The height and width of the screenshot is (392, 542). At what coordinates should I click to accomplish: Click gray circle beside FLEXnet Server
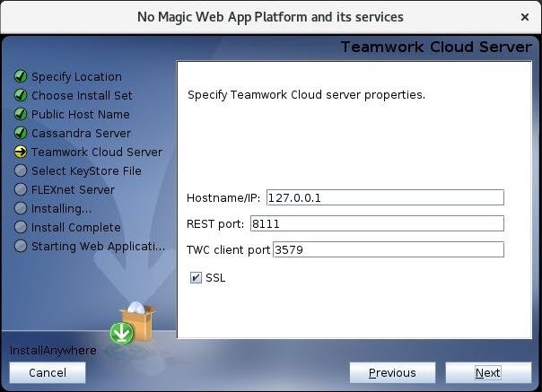pos(21,189)
